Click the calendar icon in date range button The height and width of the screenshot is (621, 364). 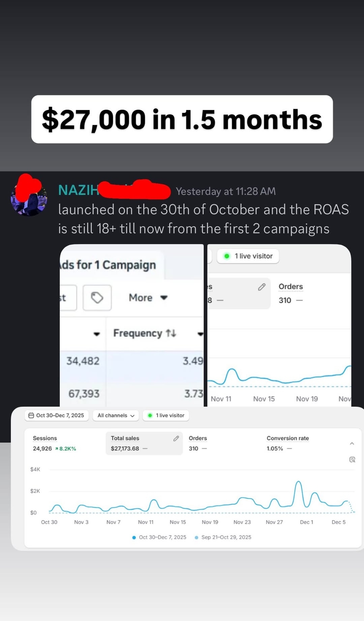click(x=31, y=415)
